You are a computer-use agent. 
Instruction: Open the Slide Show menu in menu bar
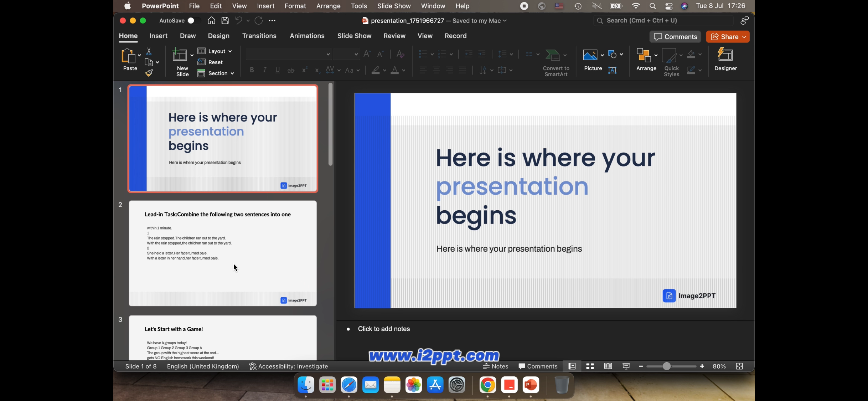394,6
